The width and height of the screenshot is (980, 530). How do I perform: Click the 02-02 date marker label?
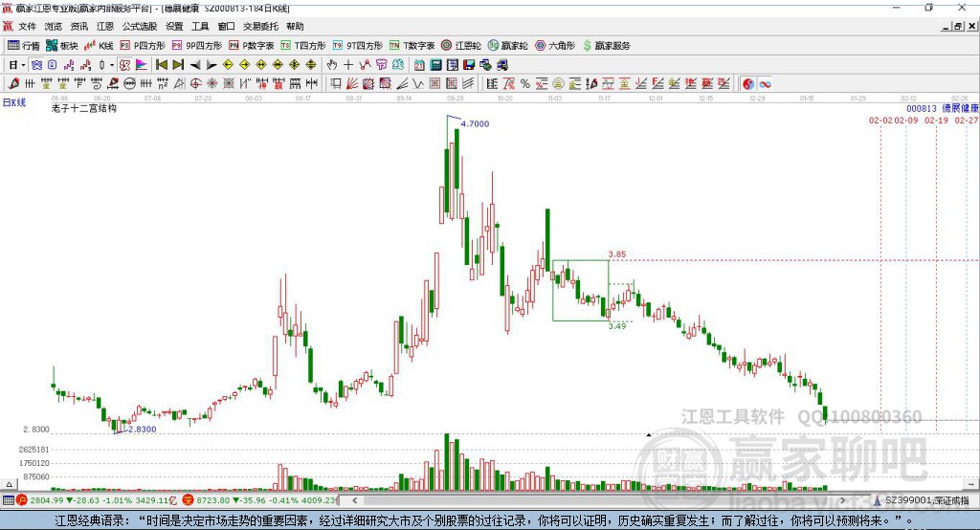tap(880, 120)
